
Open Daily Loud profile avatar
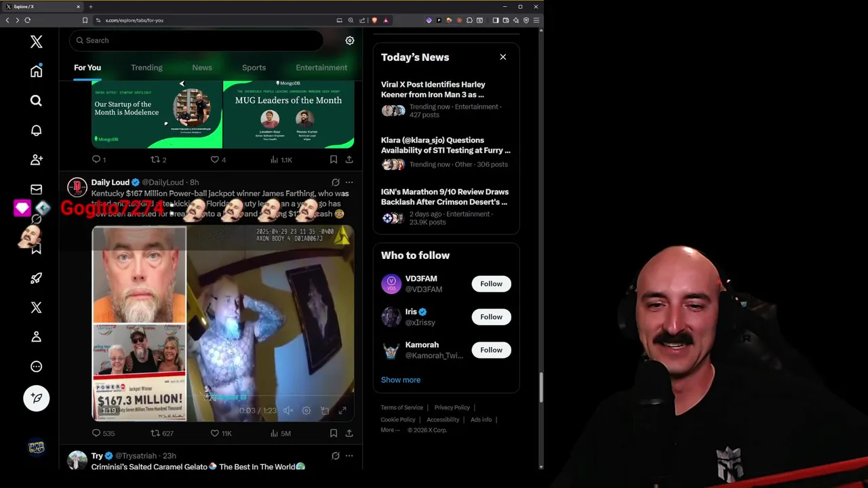click(77, 186)
